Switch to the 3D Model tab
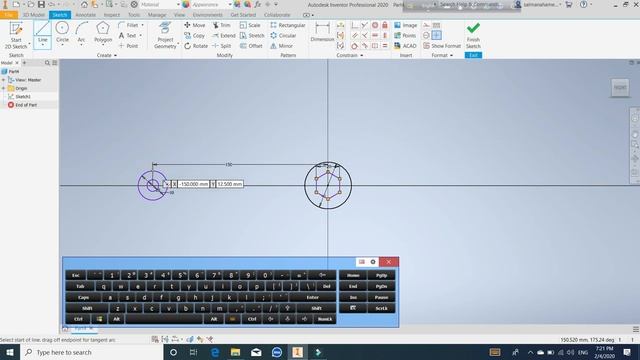Image resolution: width=640 pixels, height=360 pixels. pos(34,15)
